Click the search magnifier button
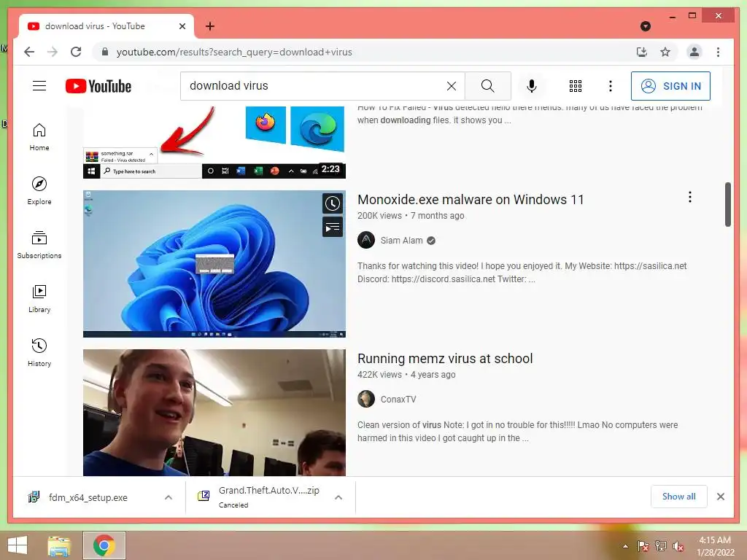Viewport: 747px width, 560px height. (487, 86)
